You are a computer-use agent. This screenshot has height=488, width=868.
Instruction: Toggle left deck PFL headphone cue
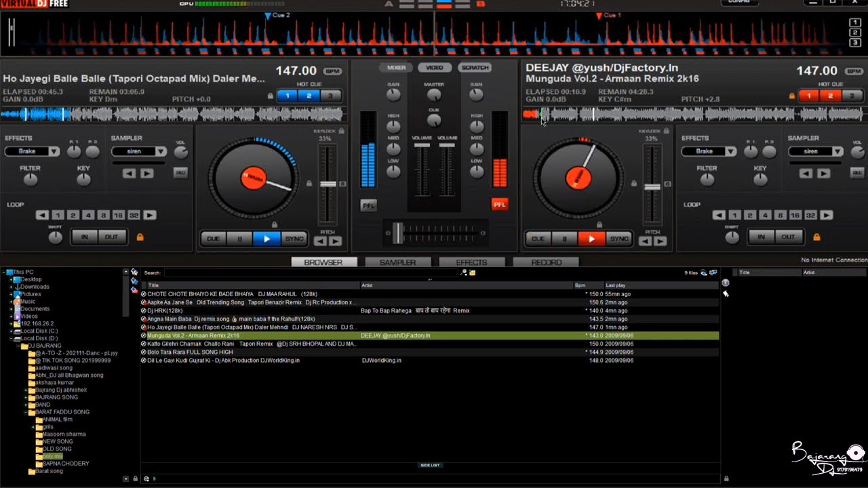[368, 205]
